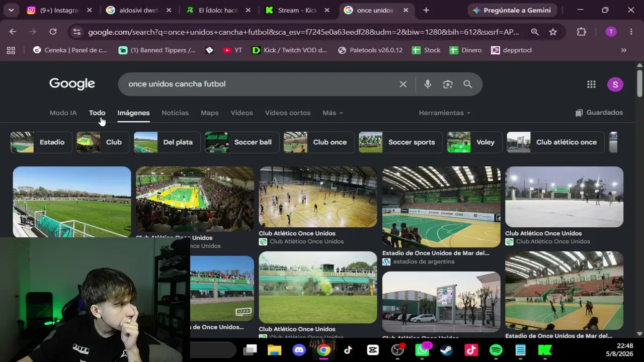Screen dimensions: 644x362
Task: Select the Vídeos cortos search tab
Action: click(288, 113)
